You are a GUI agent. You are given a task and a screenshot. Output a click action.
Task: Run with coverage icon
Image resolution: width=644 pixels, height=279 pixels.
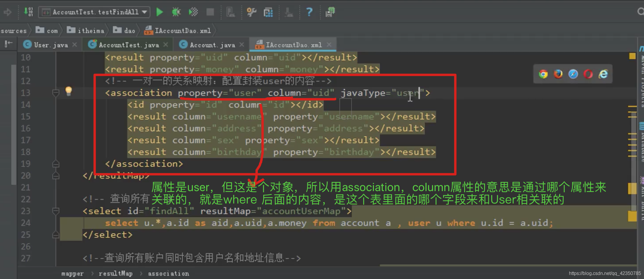193,12
